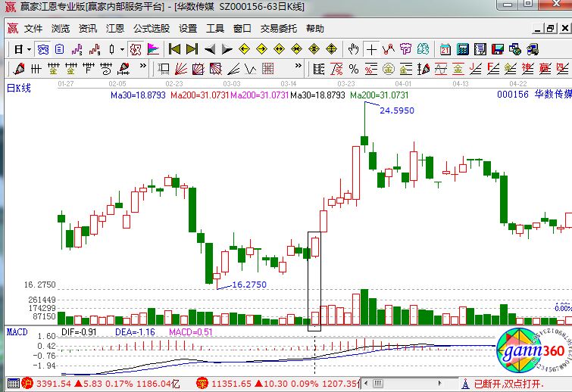572x392 pixels.
Task: Click the MACD indicator label
Action: click(17, 331)
